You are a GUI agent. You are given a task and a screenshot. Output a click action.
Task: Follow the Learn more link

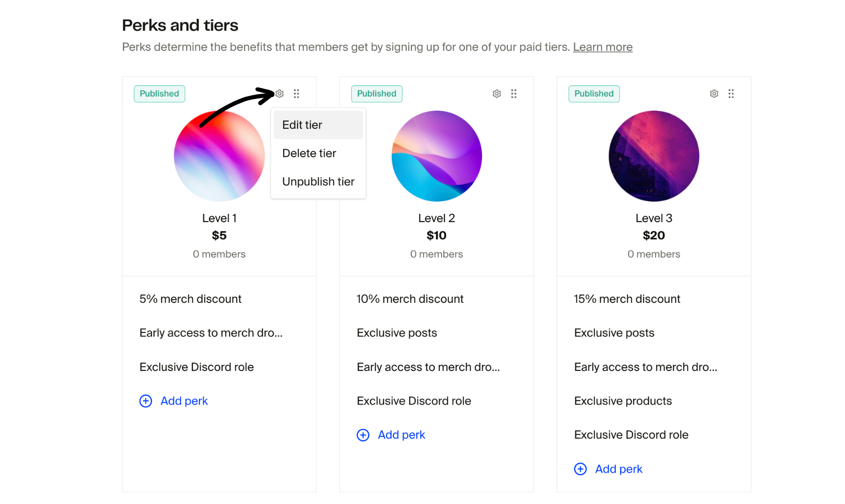(x=602, y=47)
